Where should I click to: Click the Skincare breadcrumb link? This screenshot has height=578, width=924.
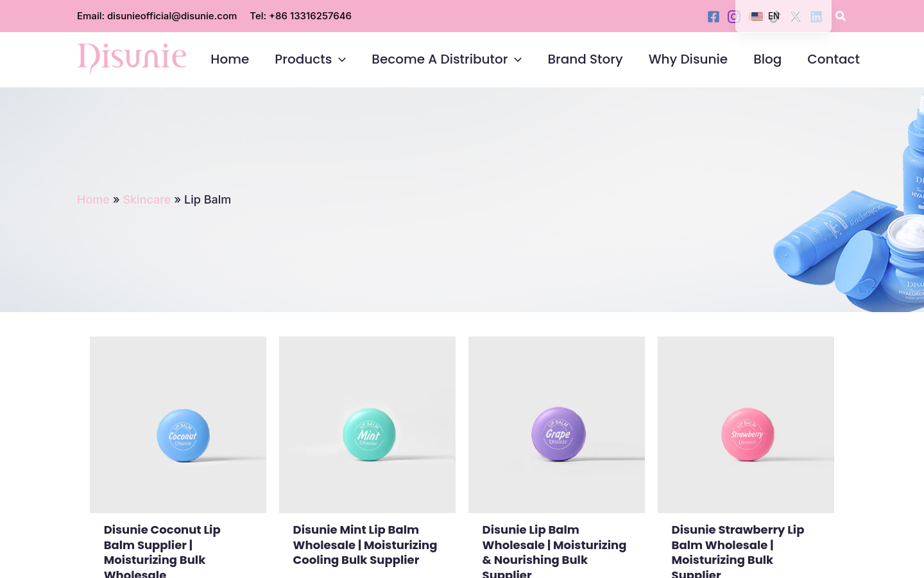[x=147, y=200]
